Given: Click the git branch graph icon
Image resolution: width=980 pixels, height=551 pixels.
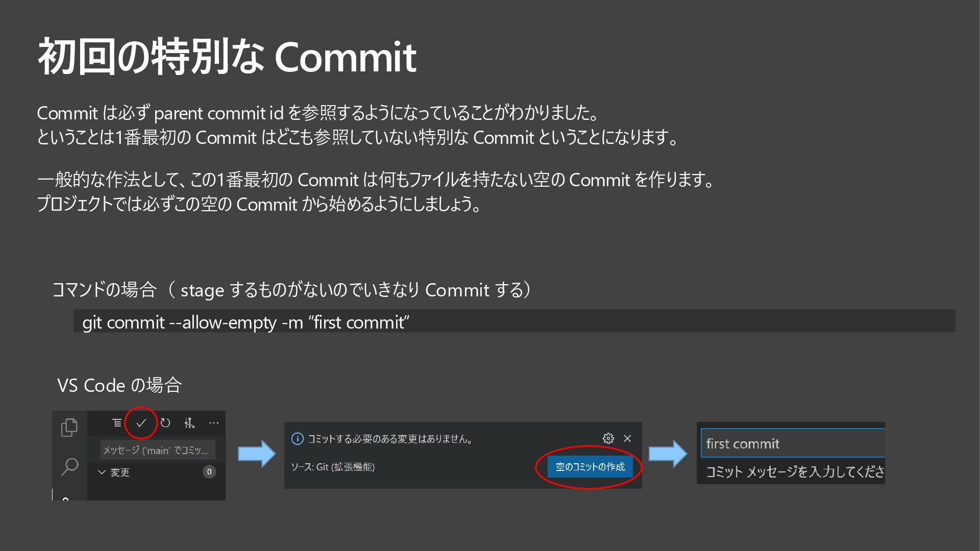Looking at the screenshot, I should pyautogui.click(x=189, y=423).
